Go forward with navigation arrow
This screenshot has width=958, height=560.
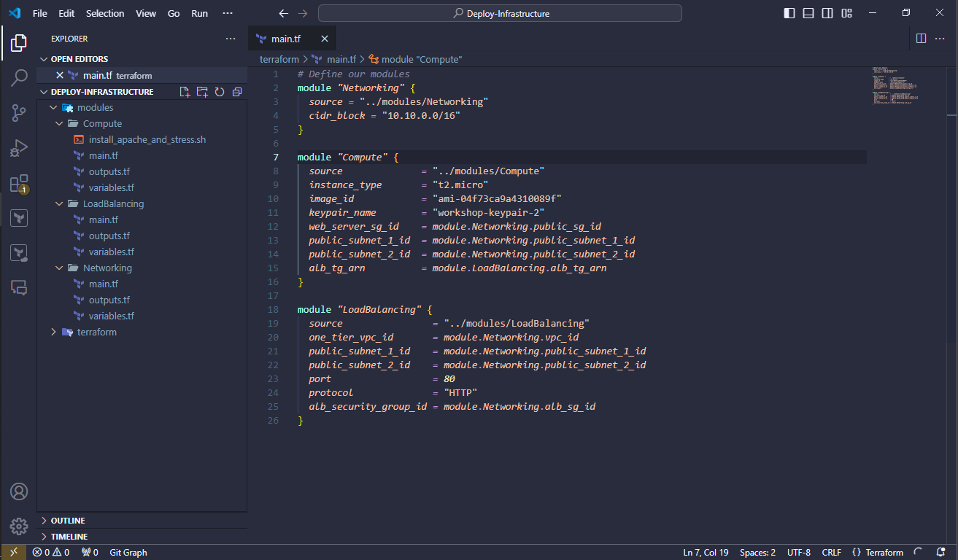click(304, 13)
